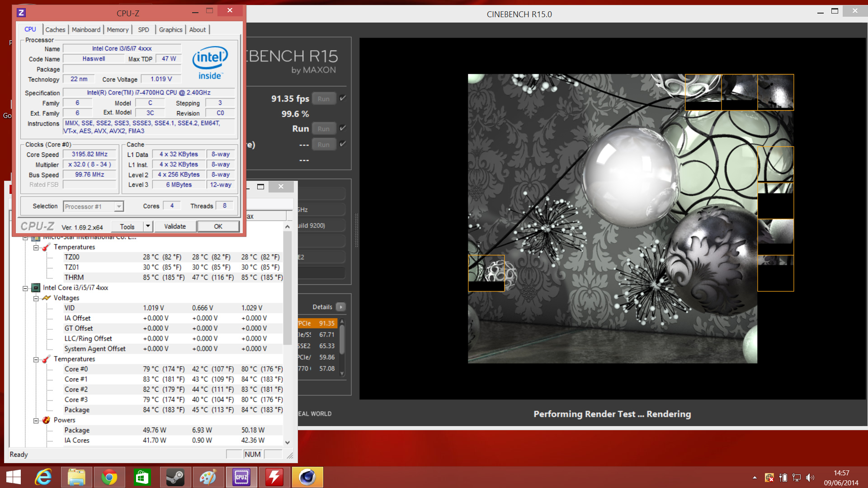
Task: Open Windows Store taskbar icon
Action: [x=142, y=477]
